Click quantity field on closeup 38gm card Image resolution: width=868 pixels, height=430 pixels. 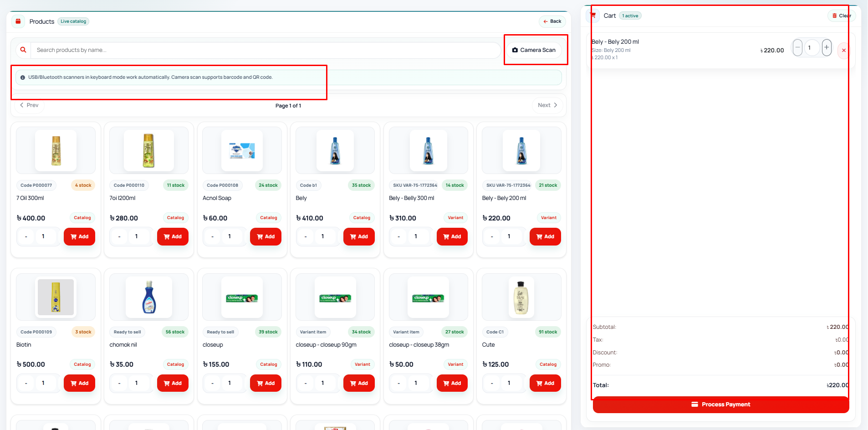[x=416, y=384]
